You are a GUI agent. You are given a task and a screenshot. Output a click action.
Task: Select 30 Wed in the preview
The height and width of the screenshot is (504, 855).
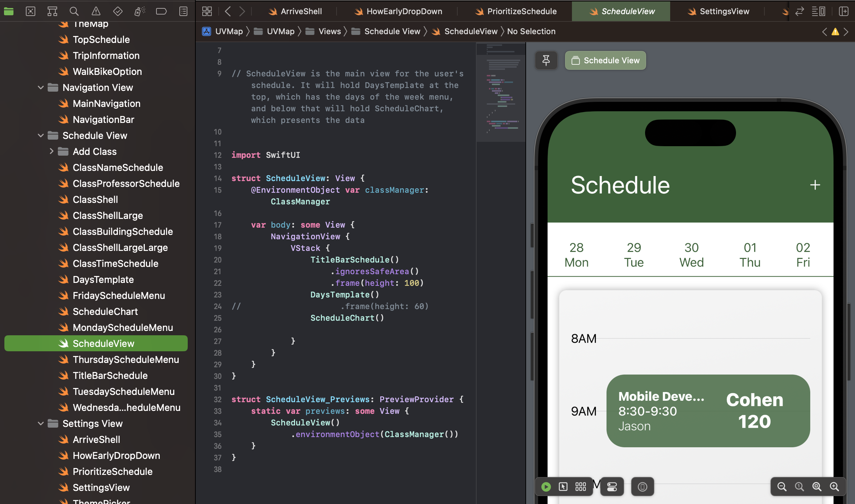pos(691,255)
